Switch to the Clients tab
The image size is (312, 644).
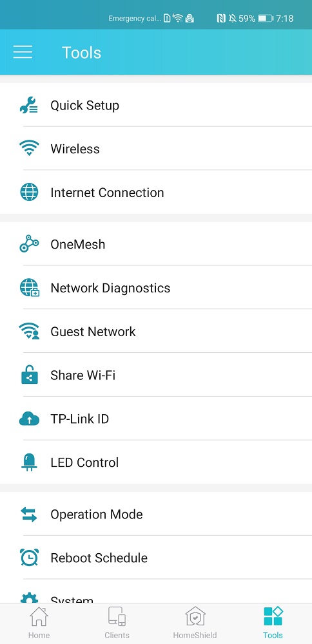click(117, 623)
